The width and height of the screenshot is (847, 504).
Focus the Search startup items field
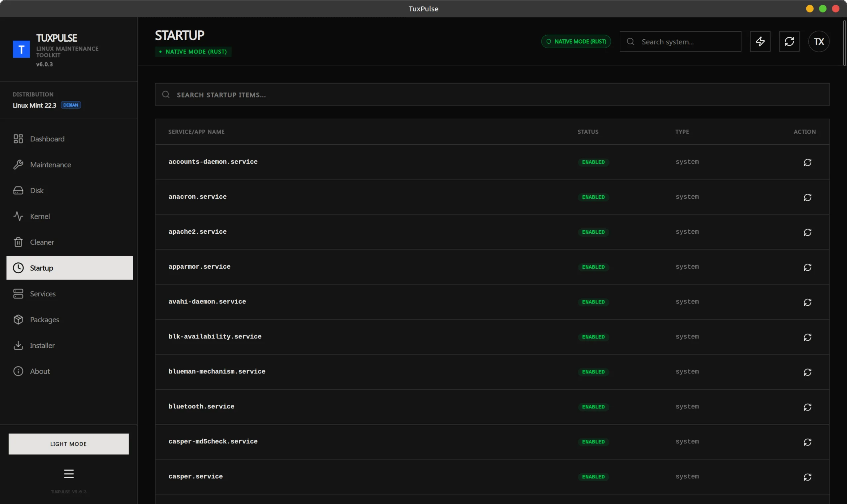[x=492, y=95]
